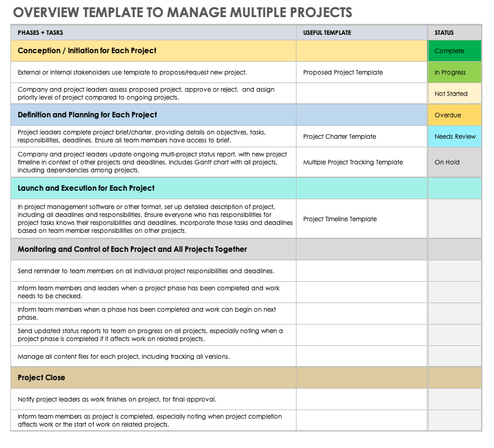This screenshot has height=448, width=494.
Task: Click status cell for 'Send updated status reports' row
Action: pos(455,335)
